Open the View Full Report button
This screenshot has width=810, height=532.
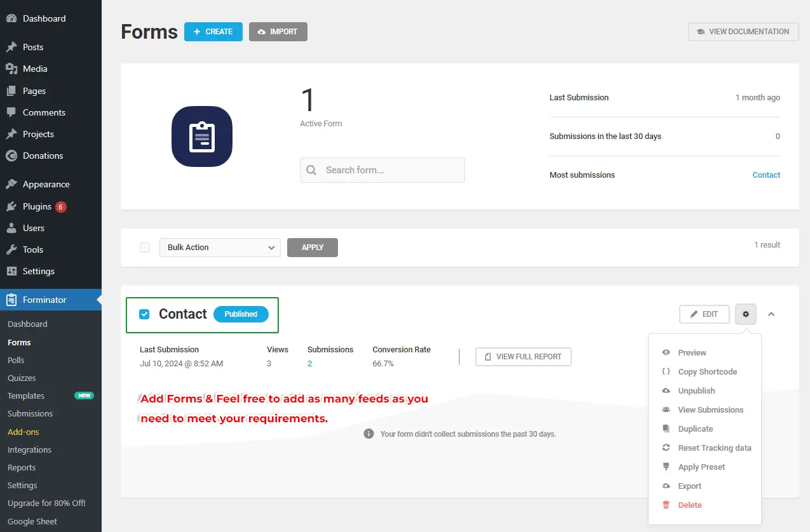tap(523, 357)
